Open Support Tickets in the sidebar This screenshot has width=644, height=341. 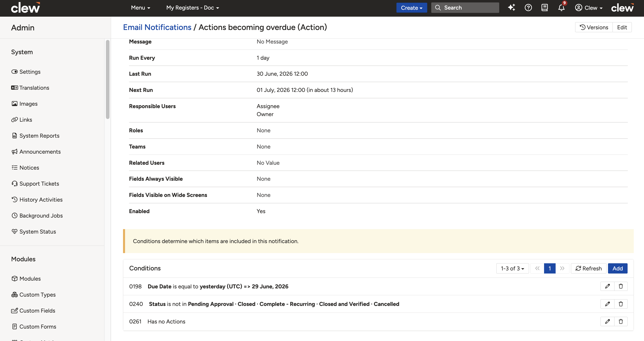[x=35, y=184]
